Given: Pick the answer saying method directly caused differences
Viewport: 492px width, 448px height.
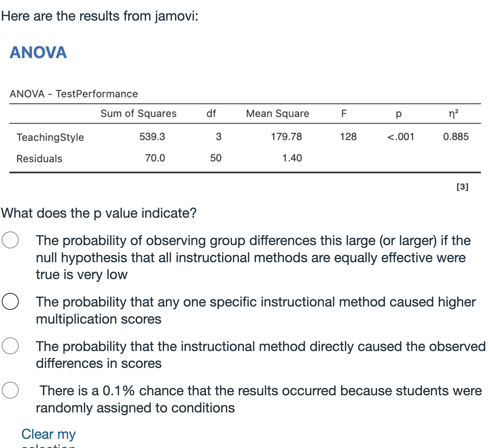Looking at the screenshot, I should (10, 346).
